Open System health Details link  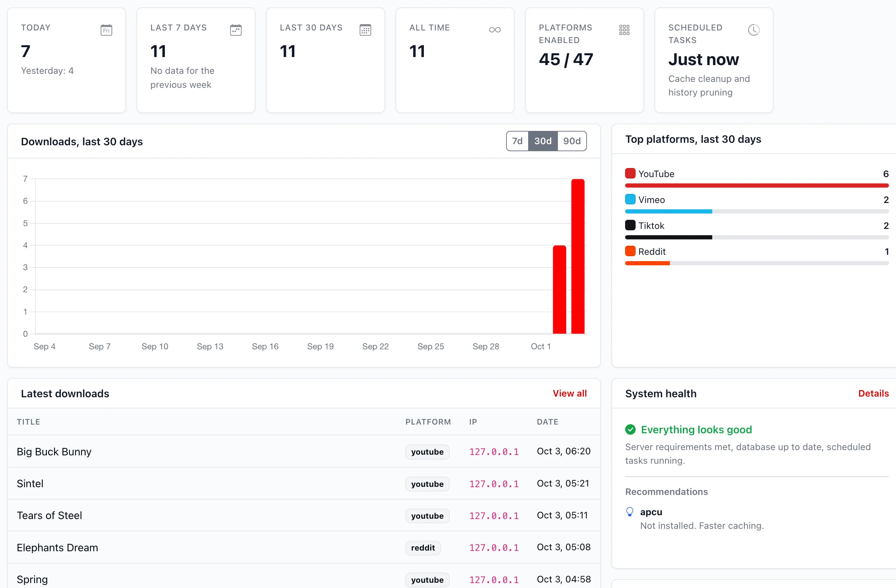click(873, 393)
